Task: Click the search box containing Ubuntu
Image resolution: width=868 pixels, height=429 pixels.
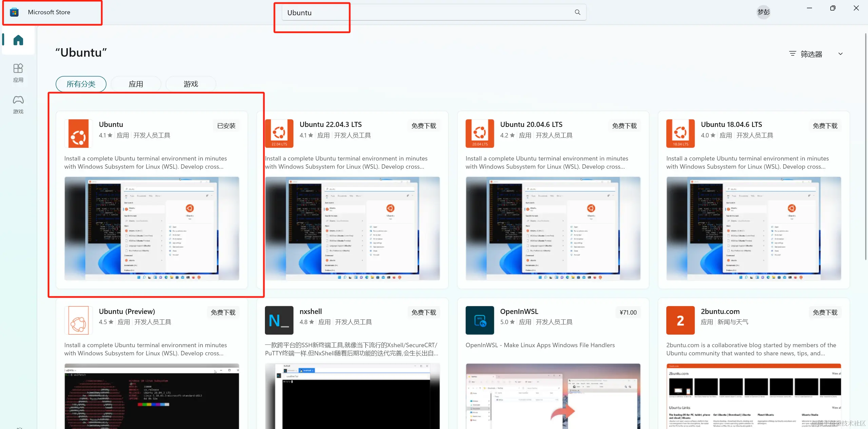Action: pyautogui.click(x=434, y=13)
